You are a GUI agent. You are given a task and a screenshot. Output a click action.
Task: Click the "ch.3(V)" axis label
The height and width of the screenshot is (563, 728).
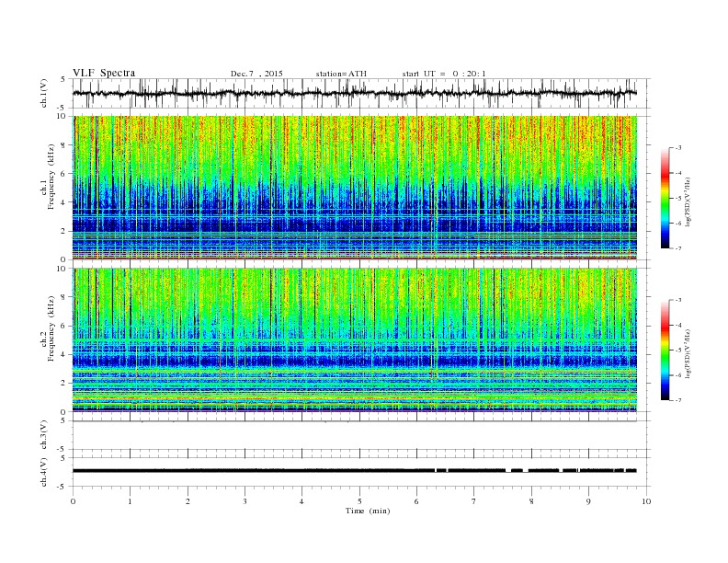[44, 434]
